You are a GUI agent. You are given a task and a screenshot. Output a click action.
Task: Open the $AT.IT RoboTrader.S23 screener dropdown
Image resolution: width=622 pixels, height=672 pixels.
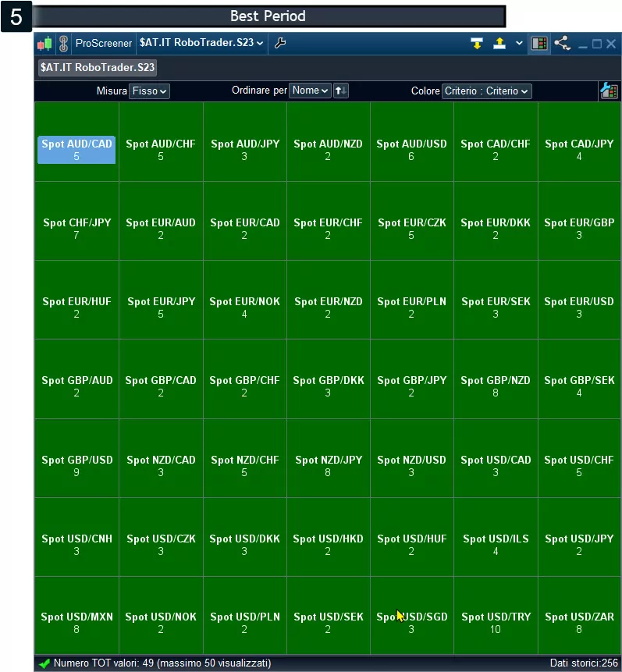[201, 43]
